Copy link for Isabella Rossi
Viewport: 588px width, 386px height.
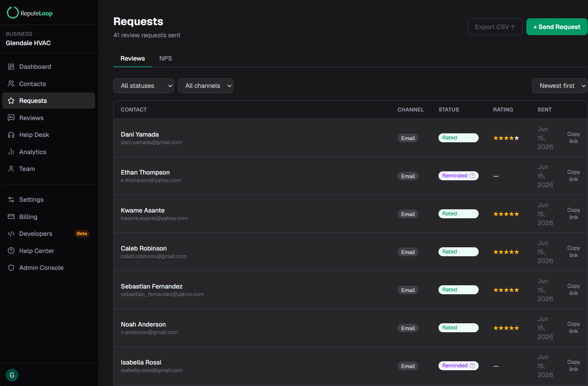click(573, 366)
